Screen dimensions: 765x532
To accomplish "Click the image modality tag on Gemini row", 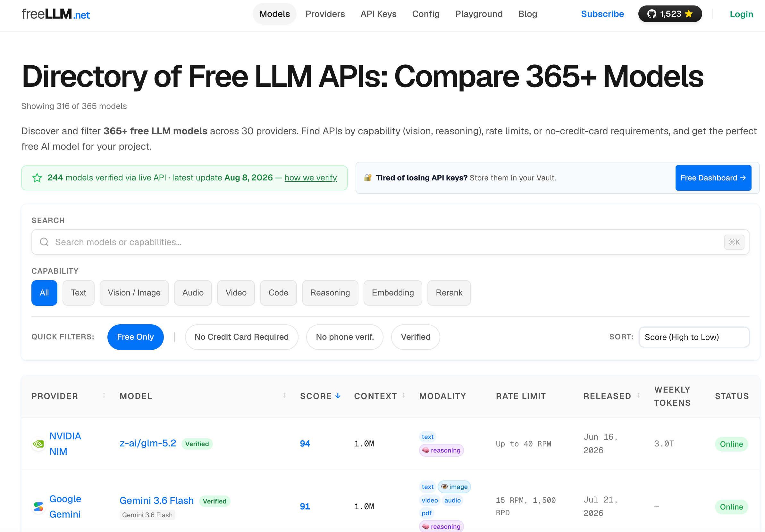I will coord(454,487).
